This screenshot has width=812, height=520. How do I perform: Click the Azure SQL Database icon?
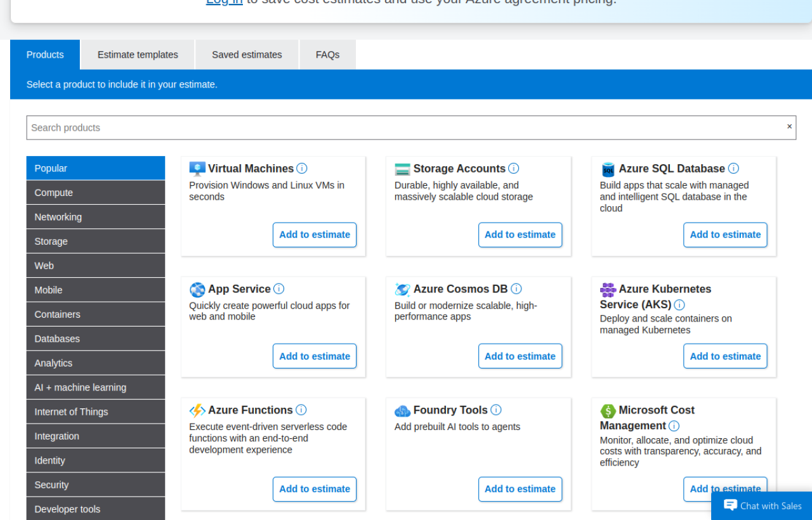(x=608, y=169)
